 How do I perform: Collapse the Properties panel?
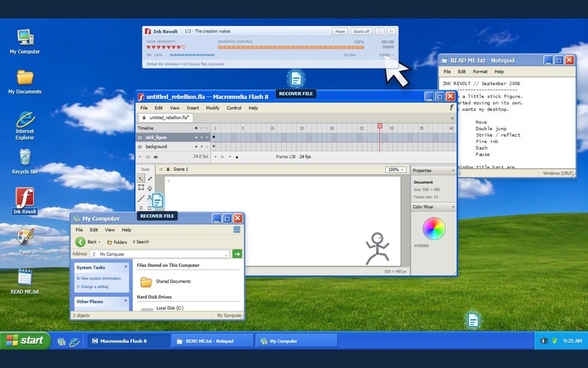(453, 171)
